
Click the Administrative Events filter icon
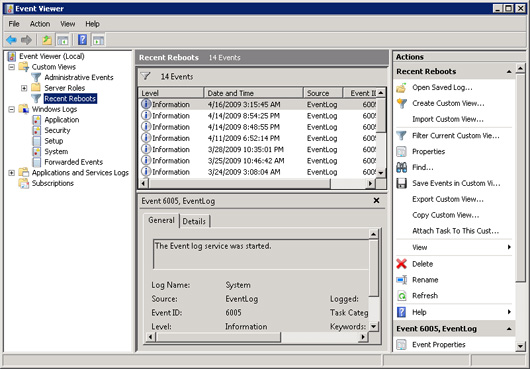point(36,77)
